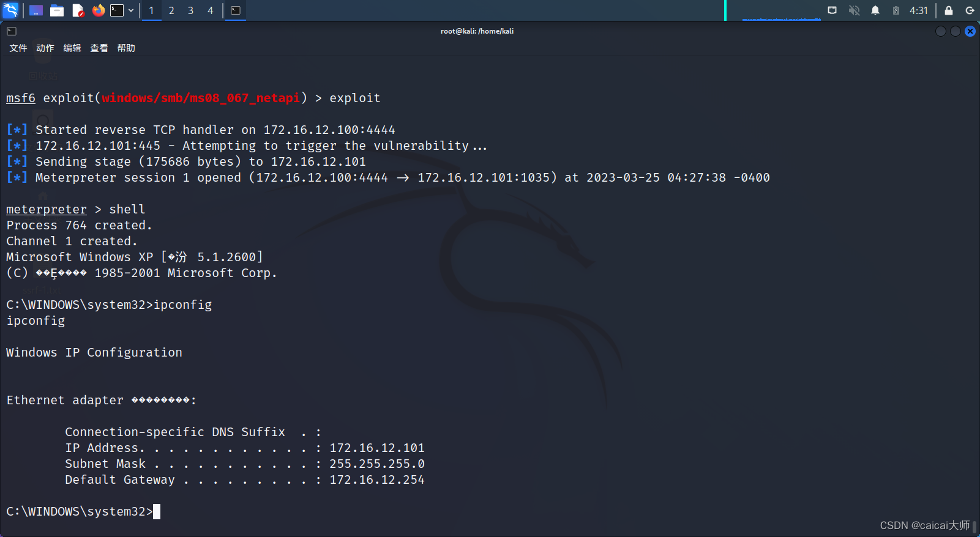This screenshot has height=537, width=980.
Task: Toggle the muted volume icon
Action: click(854, 10)
